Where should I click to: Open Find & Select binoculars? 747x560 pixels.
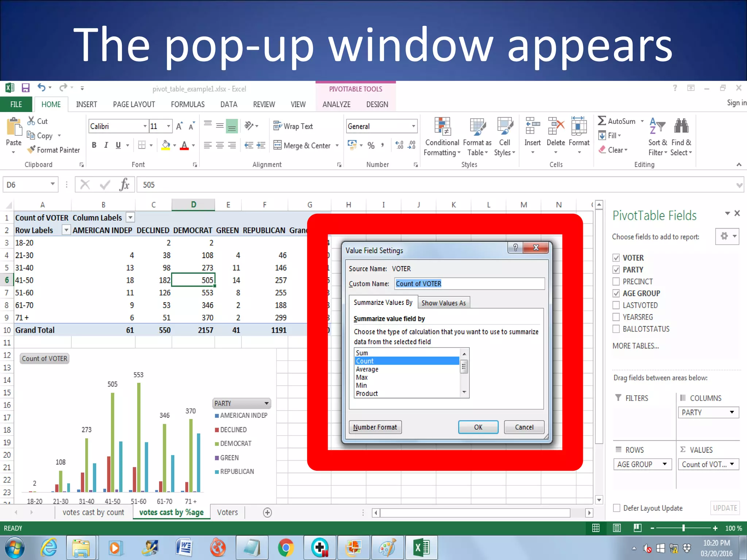click(681, 137)
